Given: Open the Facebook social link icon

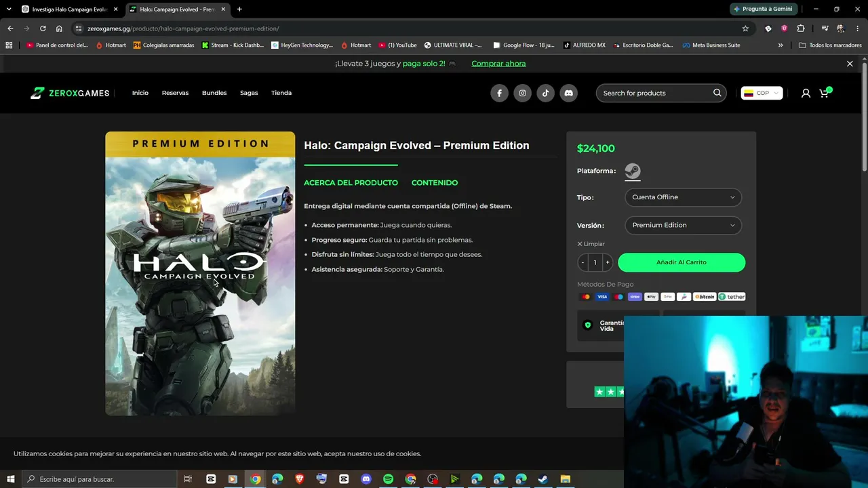Looking at the screenshot, I should (x=499, y=93).
